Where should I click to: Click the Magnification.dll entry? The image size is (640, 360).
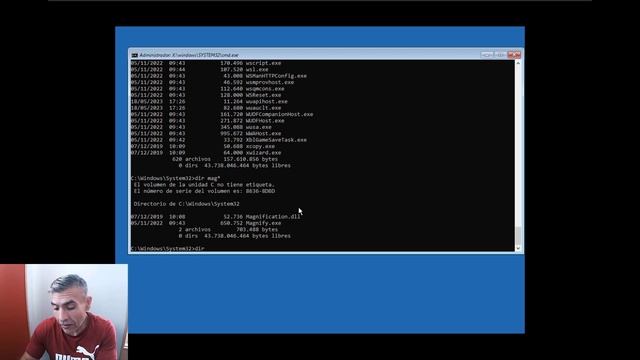273,217
